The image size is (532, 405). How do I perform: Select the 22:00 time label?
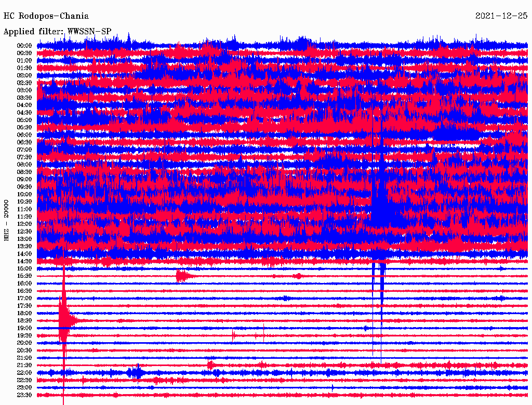pos(24,372)
